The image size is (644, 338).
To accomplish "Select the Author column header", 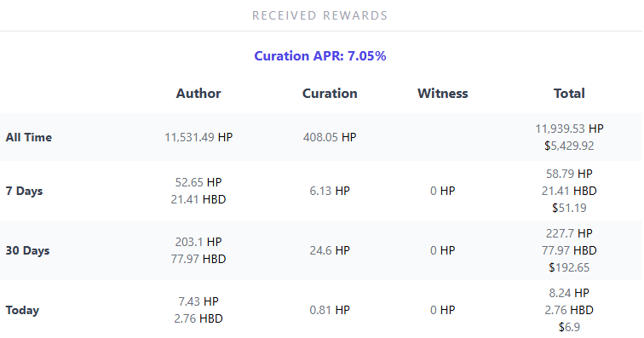I will [198, 94].
